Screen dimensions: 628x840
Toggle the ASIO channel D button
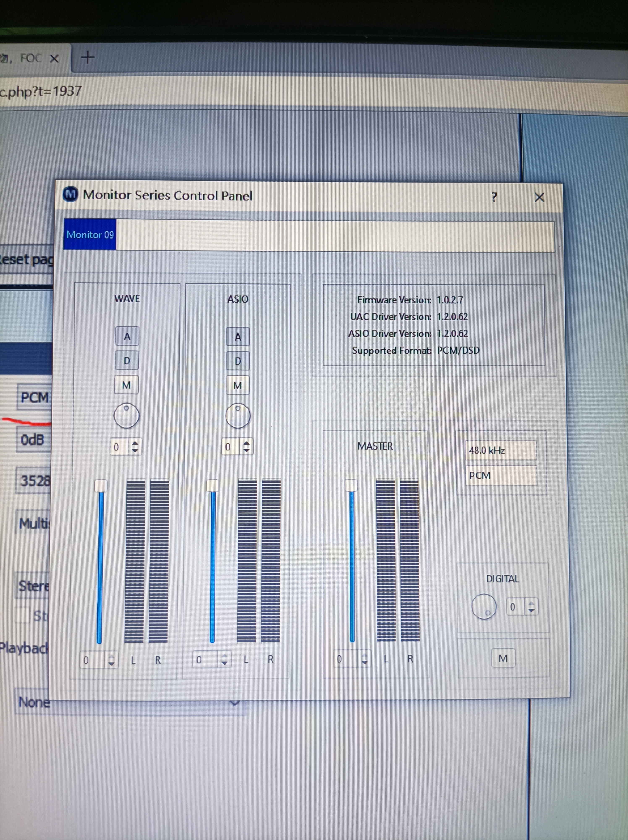pos(238,361)
